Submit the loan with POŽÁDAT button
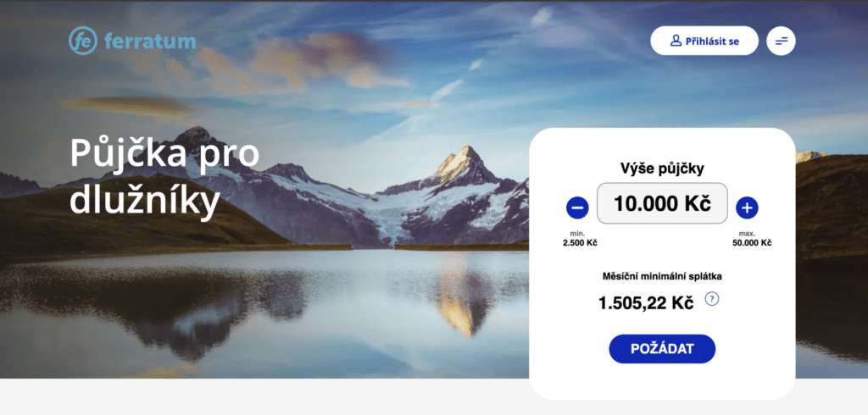 (662, 349)
